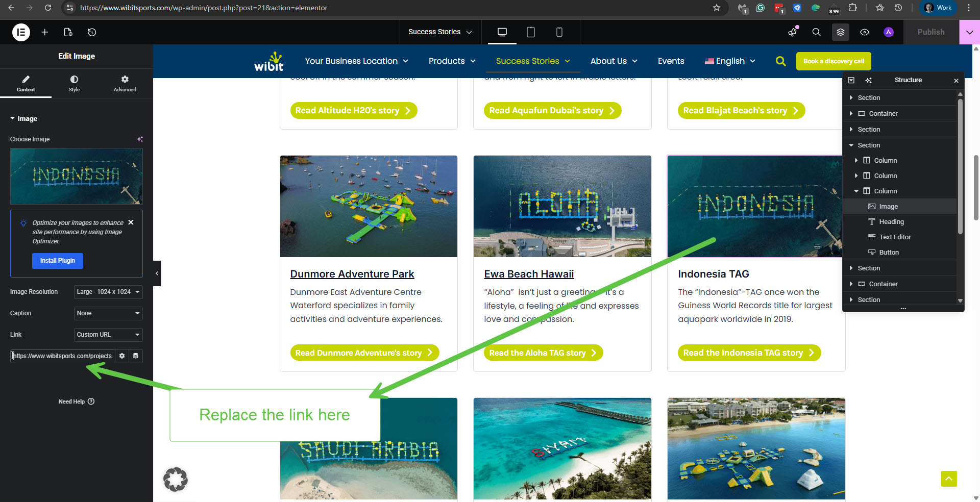Collapse the Image section in editor panel
The image size is (980, 502).
coord(23,118)
